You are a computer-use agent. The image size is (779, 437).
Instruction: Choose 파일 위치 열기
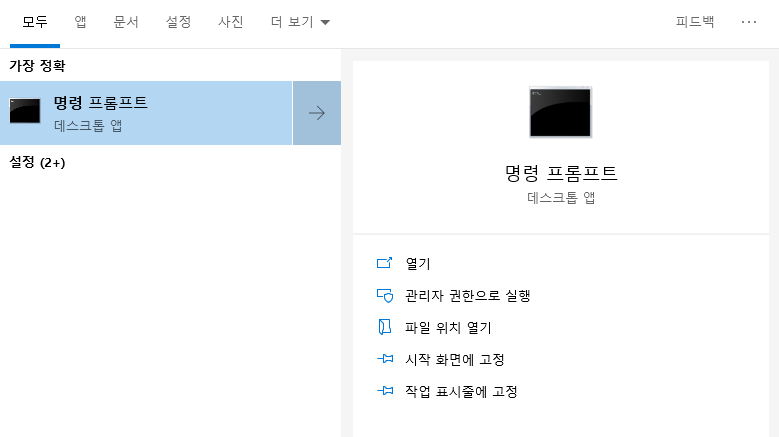(448, 328)
